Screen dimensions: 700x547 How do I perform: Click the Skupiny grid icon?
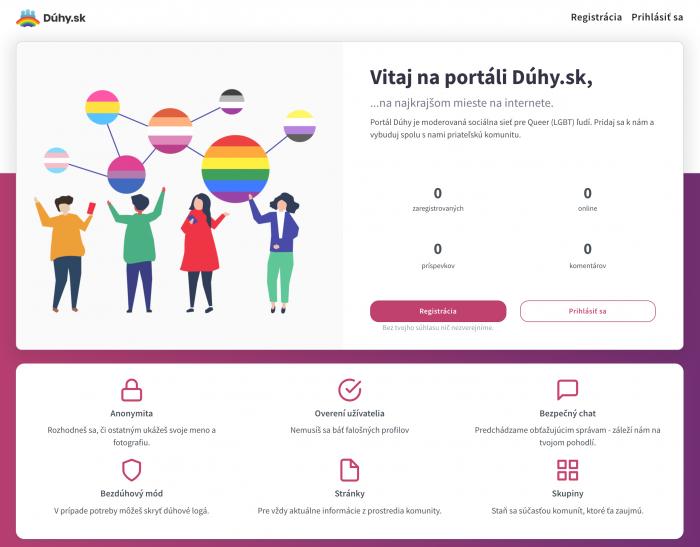[567, 470]
